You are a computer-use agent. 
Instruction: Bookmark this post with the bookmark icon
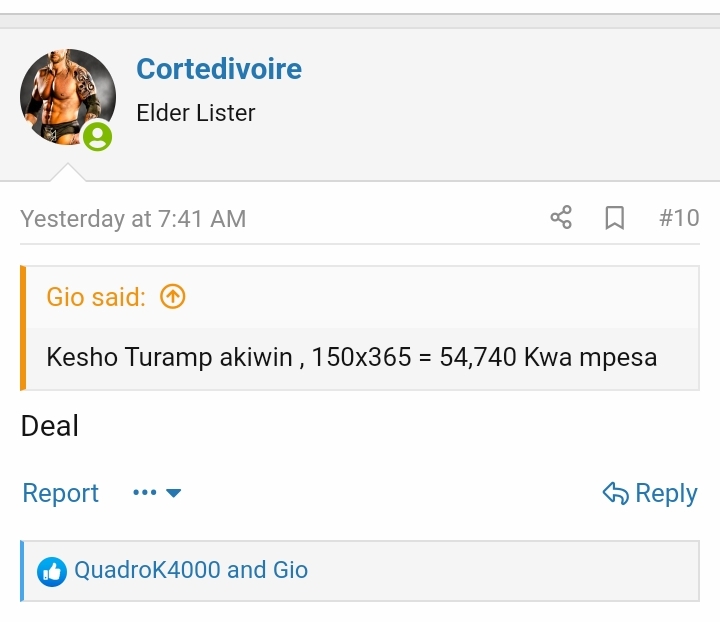(615, 218)
